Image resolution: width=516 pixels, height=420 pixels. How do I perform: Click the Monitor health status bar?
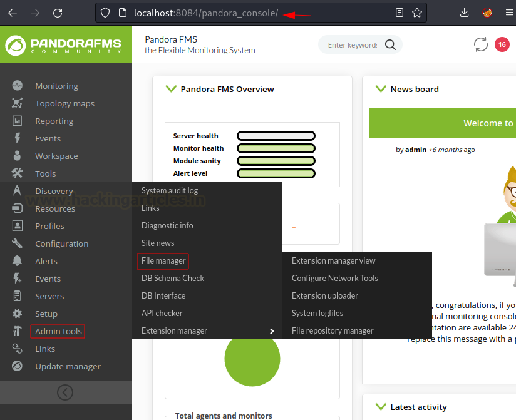(x=276, y=148)
